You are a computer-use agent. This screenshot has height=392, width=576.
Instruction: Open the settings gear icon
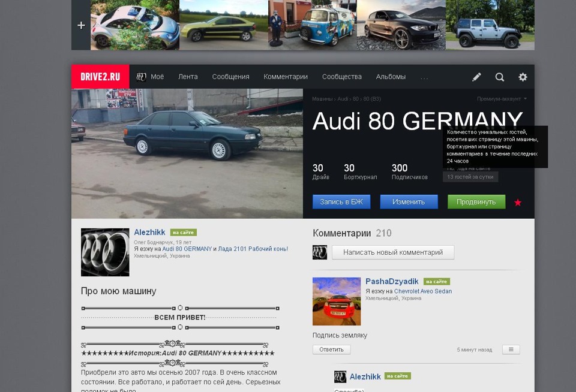(x=523, y=77)
